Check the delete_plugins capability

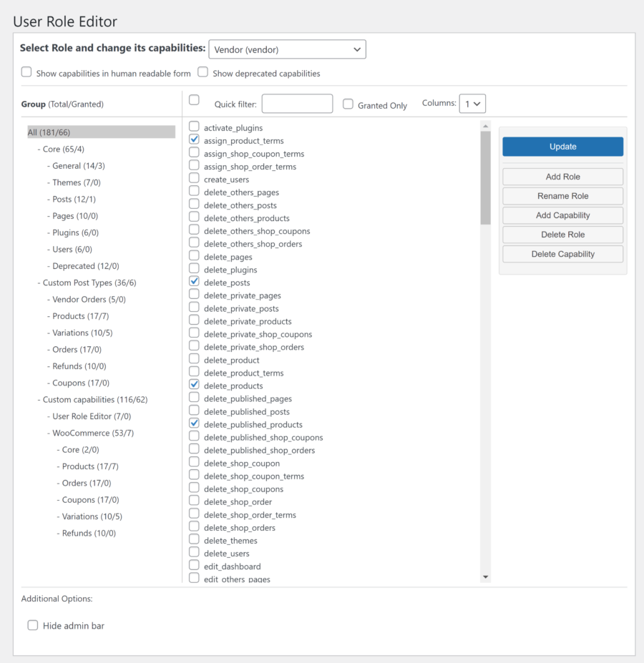pos(194,269)
